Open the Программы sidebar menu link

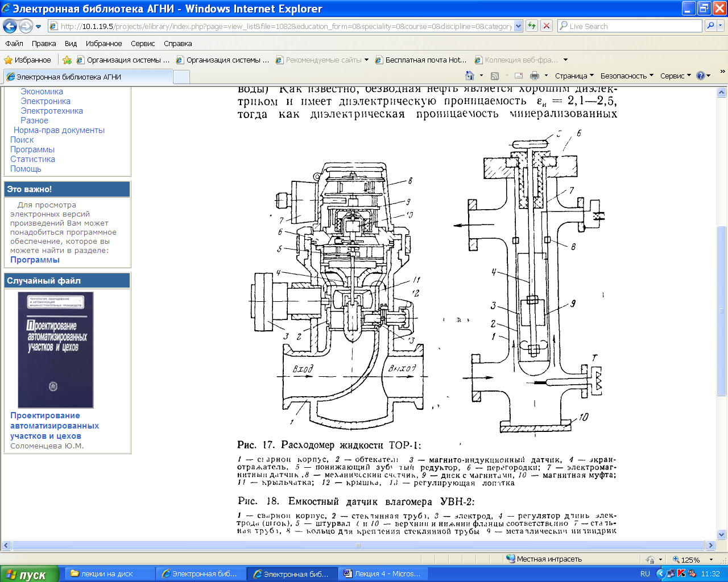tap(32, 149)
